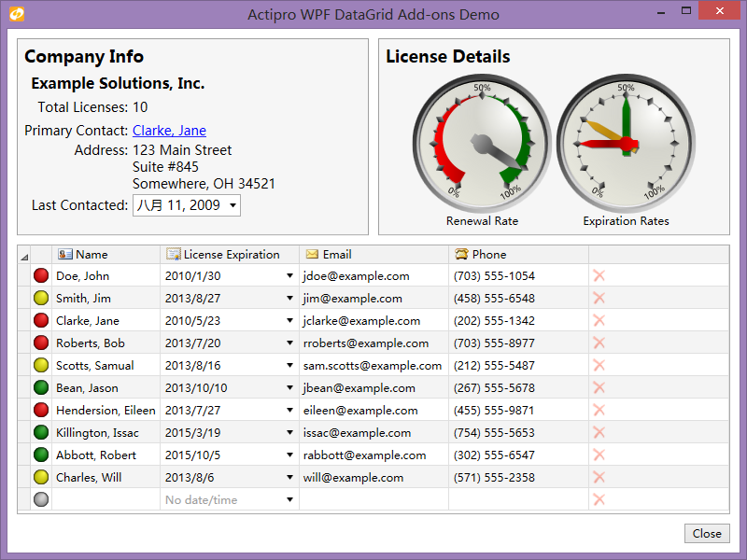747x560 pixels.
Task: Click the red status light for Doe, John
Action: [x=41, y=275]
